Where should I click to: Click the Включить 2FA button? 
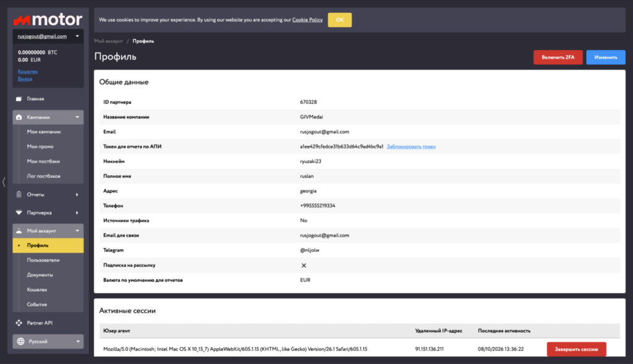[558, 57]
